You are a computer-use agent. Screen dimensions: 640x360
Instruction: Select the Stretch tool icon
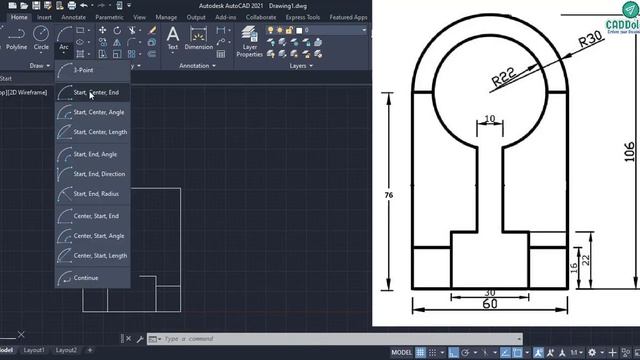102,54
